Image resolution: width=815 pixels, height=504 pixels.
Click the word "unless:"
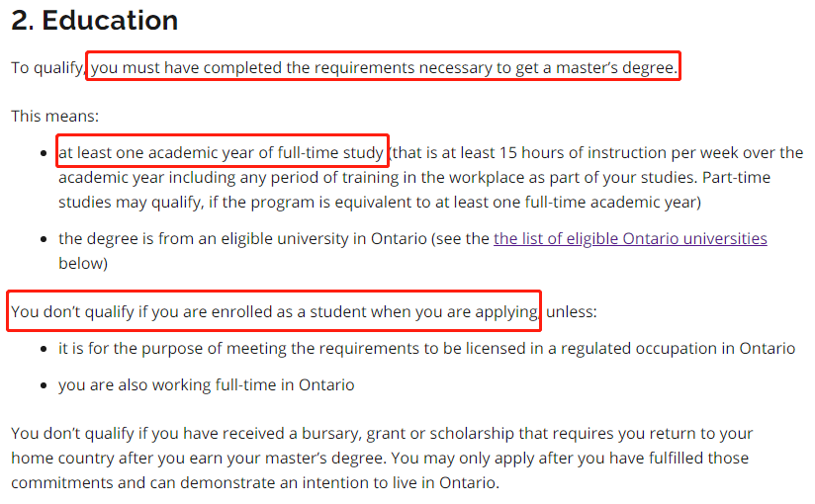pos(573,311)
